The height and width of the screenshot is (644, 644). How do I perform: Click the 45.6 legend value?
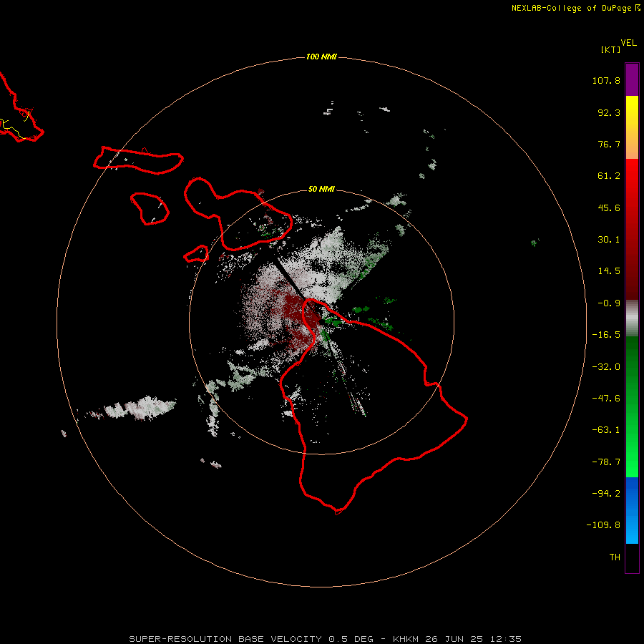[609, 208]
